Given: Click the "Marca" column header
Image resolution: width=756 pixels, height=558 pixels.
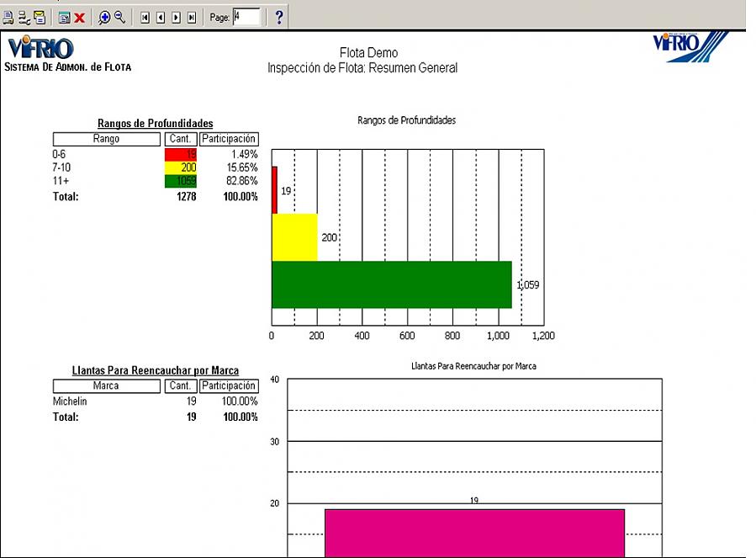Looking at the screenshot, I should coord(107,386).
